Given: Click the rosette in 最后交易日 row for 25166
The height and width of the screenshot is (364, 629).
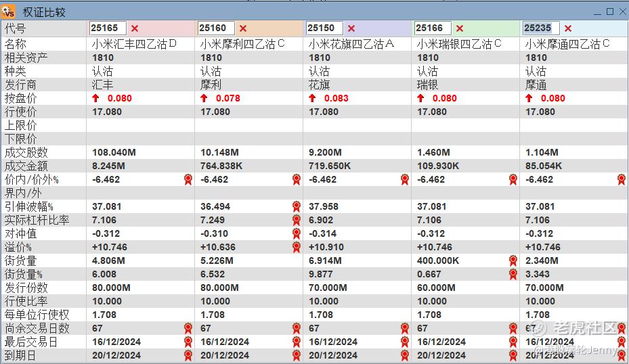Looking at the screenshot, I should coord(513,342).
